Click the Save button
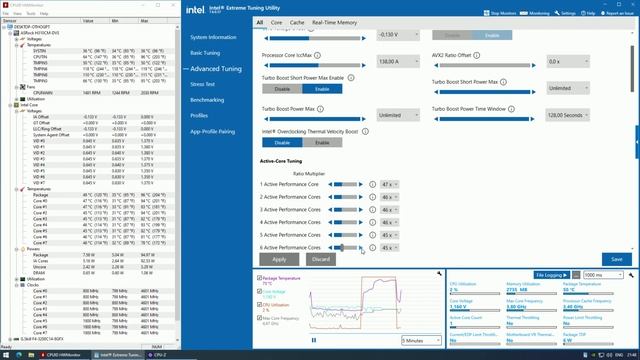The image size is (640, 360). (x=617, y=259)
